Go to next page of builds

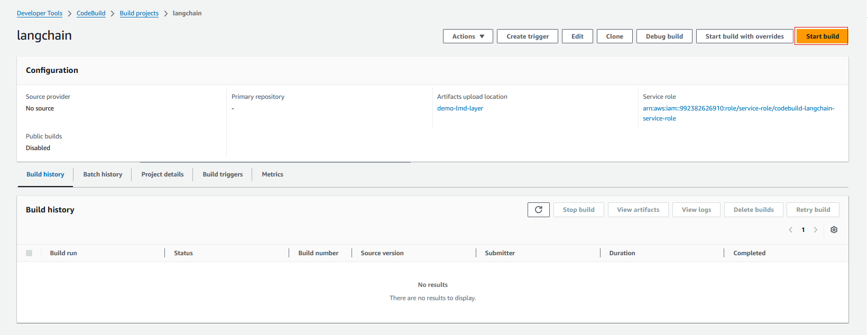tap(816, 230)
